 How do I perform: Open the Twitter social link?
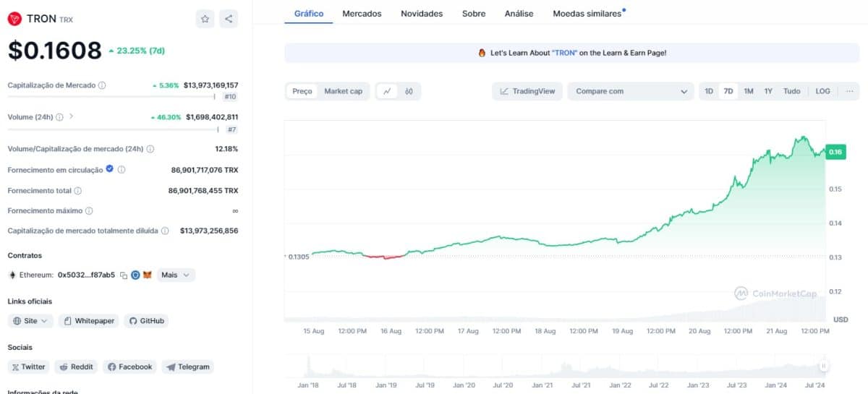[28, 367]
